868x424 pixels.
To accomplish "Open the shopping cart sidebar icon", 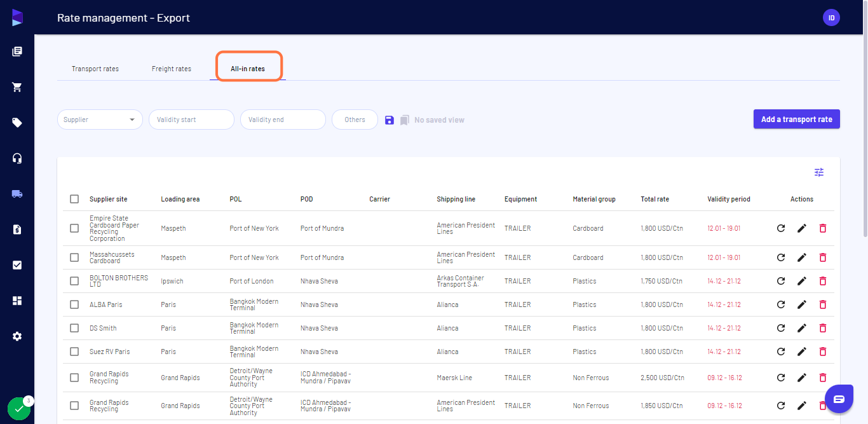I will (17, 87).
